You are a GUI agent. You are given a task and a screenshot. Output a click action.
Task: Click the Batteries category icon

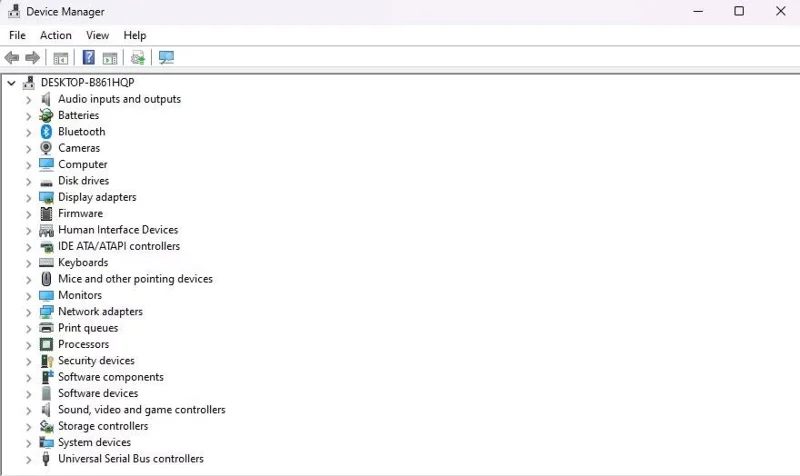pos(46,115)
